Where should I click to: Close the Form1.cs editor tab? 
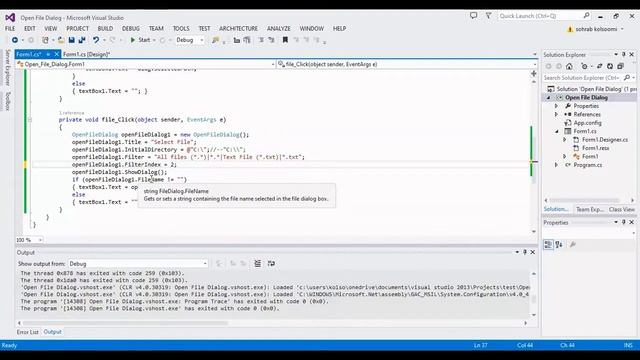click(57, 54)
